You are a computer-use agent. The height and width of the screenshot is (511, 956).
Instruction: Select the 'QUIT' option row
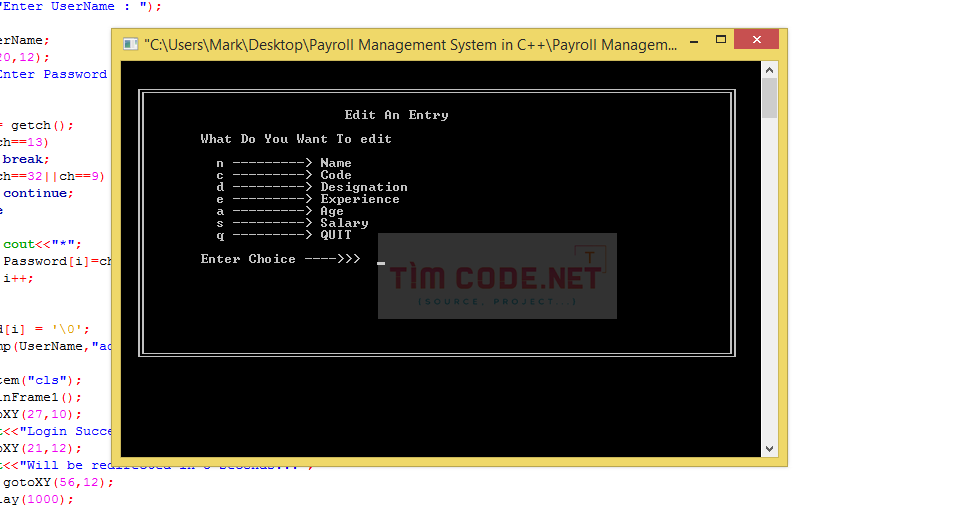pos(284,235)
